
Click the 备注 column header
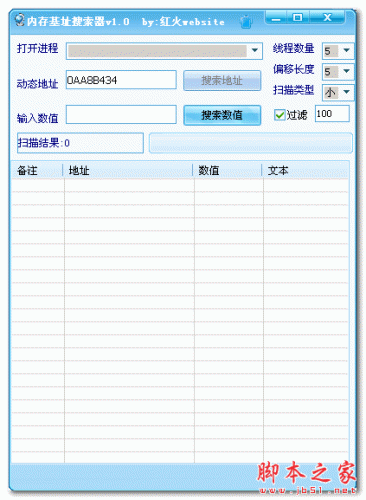pyautogui.click(x=37, y=170)
